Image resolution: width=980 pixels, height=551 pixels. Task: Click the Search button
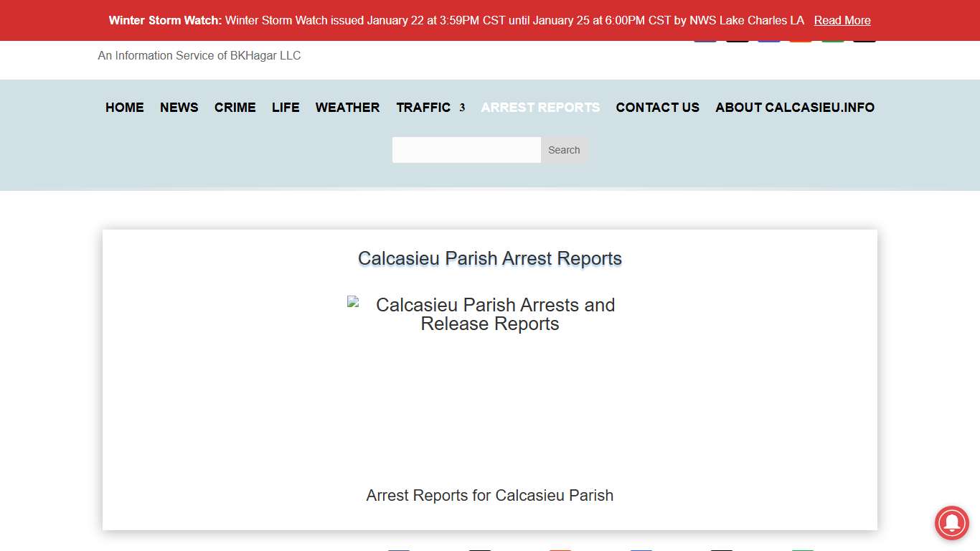click(x=564, y=150)
